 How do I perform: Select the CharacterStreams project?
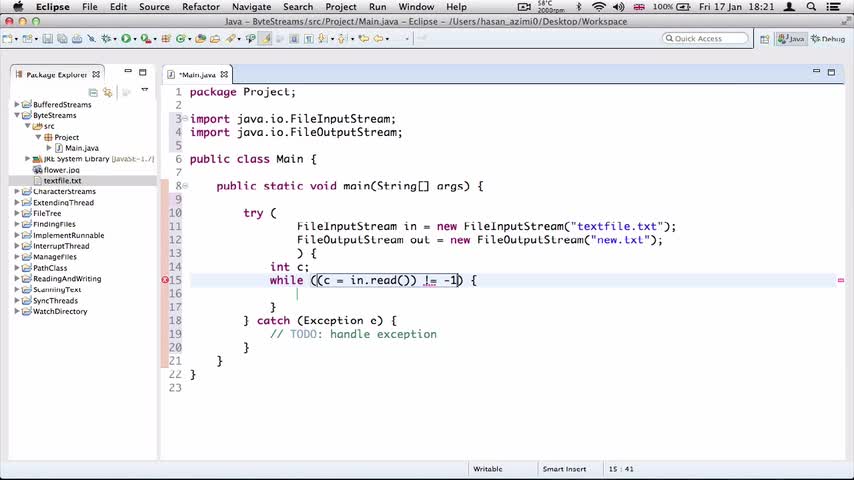pos(64,191)
